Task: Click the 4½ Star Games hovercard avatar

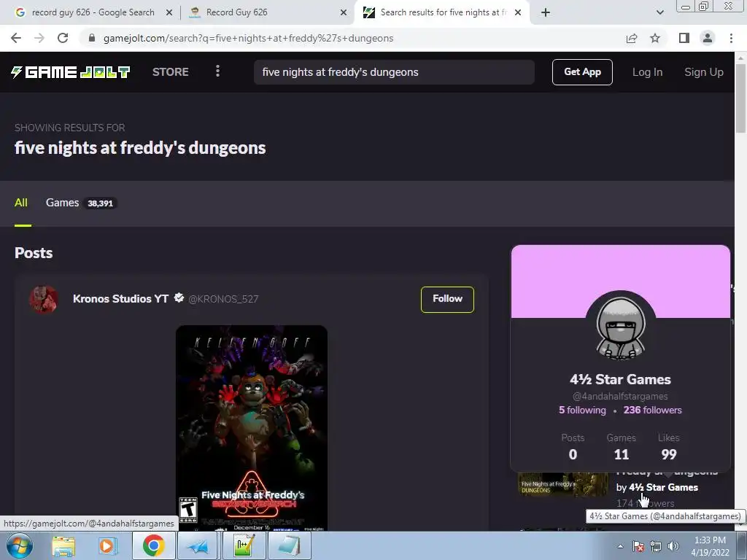Action: pyautogui.click(x=620, y=327)
